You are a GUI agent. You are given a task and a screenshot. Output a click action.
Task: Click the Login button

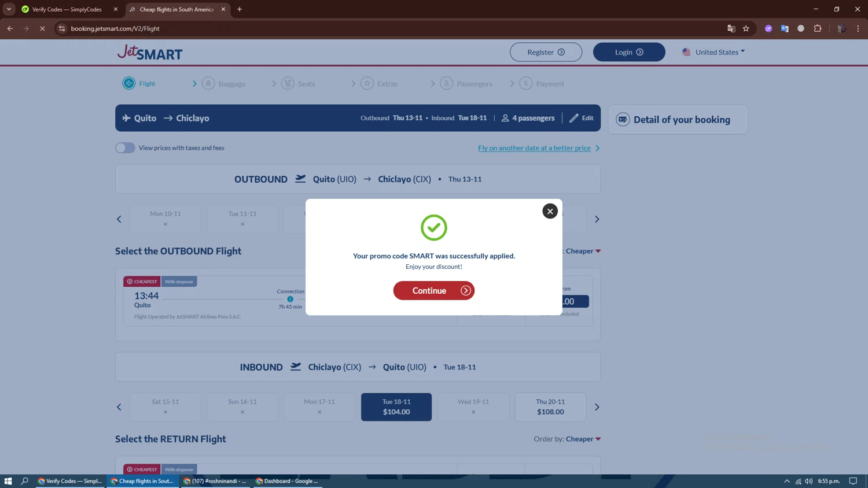click(x=629, y=52)
